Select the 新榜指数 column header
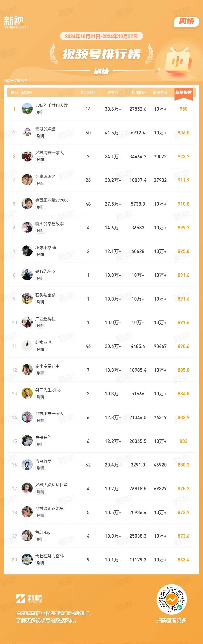 click(x=184, y=93)
